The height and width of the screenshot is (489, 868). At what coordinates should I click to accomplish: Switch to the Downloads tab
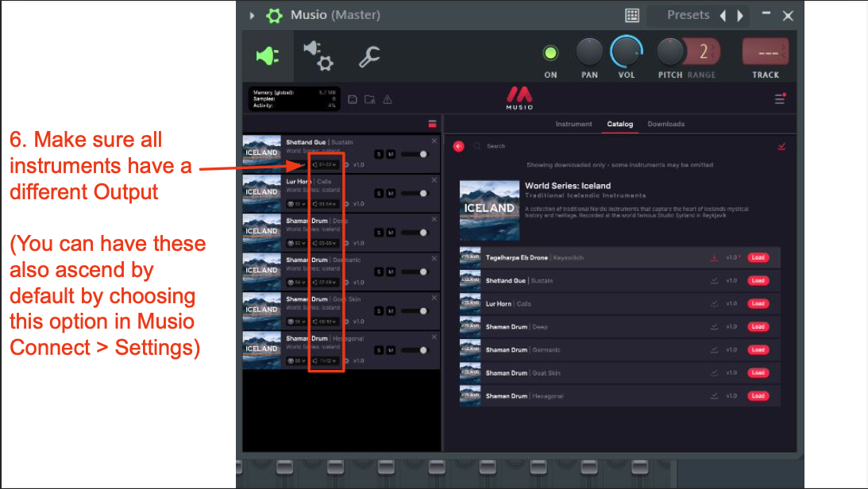click(x=666, y=124)
